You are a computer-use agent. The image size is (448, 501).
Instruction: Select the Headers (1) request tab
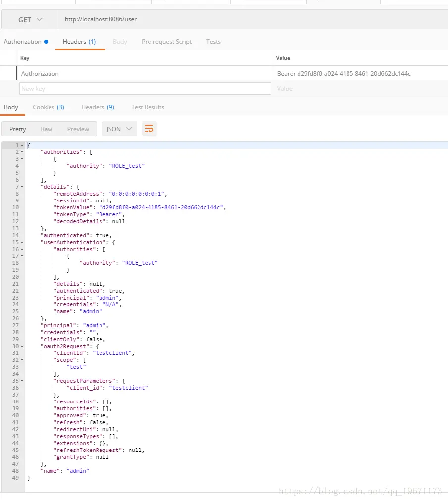click(79, 42)
